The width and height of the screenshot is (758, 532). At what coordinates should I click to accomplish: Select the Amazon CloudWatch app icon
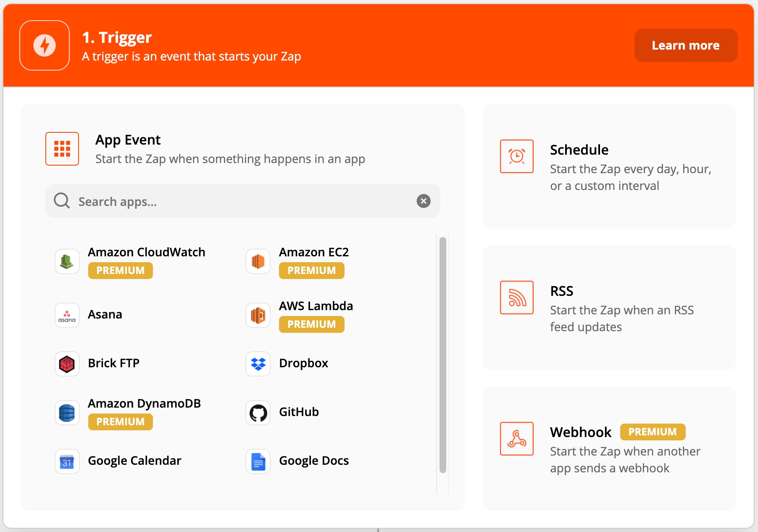coord(67,261)
